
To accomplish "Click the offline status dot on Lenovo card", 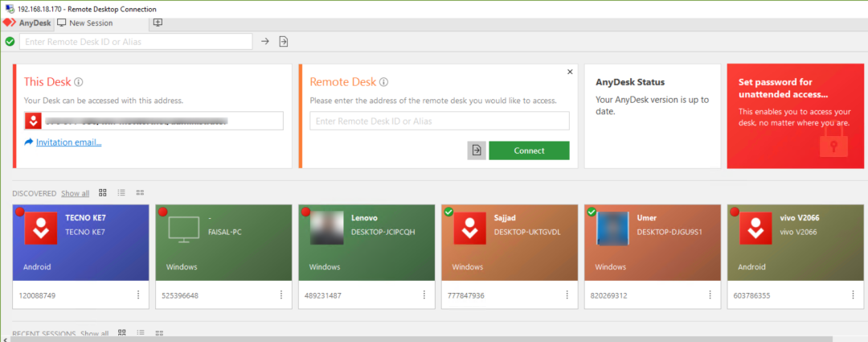I will tap(305, 212).
